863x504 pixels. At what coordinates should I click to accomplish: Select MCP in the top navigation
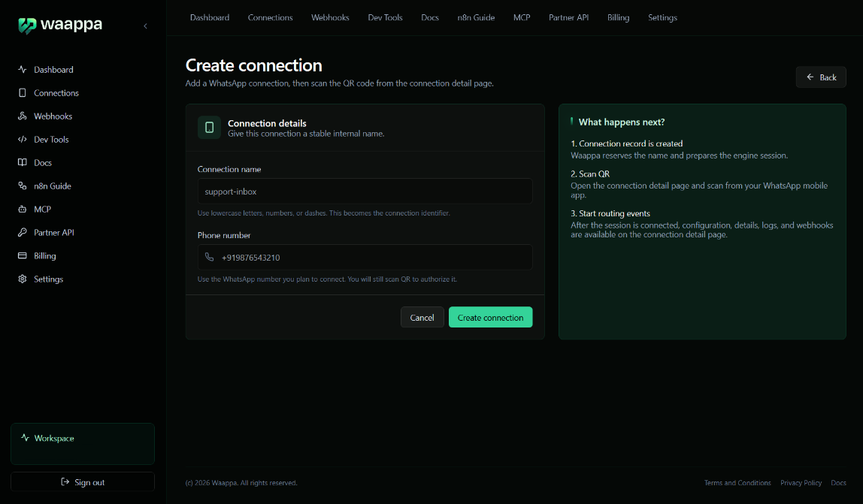[x=522, y=17]
